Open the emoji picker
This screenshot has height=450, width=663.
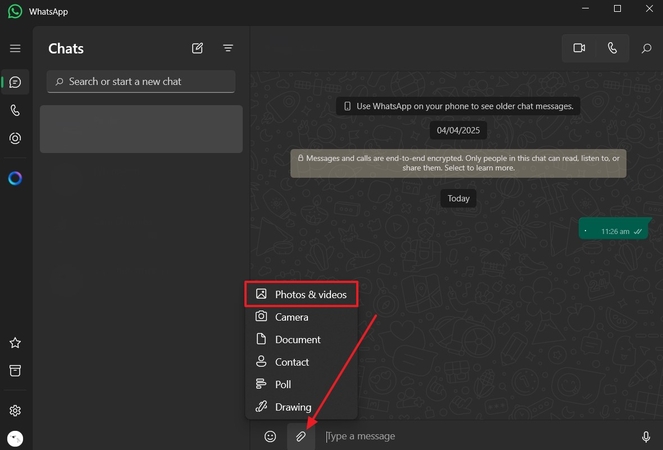click(270, 436)
